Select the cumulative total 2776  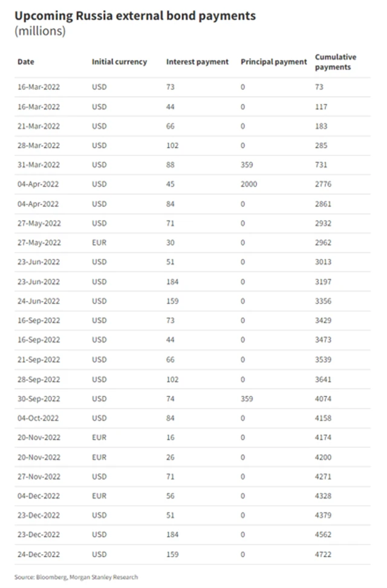(324, 184)
